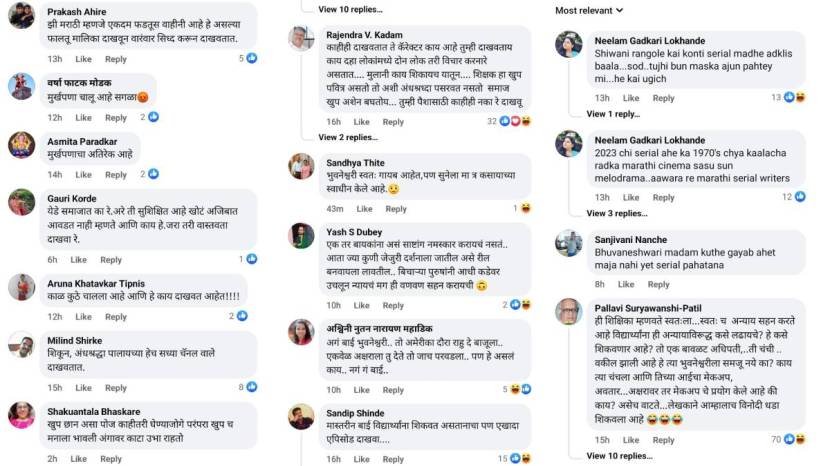Screen dimensions: 830x466
Task: Click Pallavi Suryawanshi-Patil's avatar
Action: [568, 311]
